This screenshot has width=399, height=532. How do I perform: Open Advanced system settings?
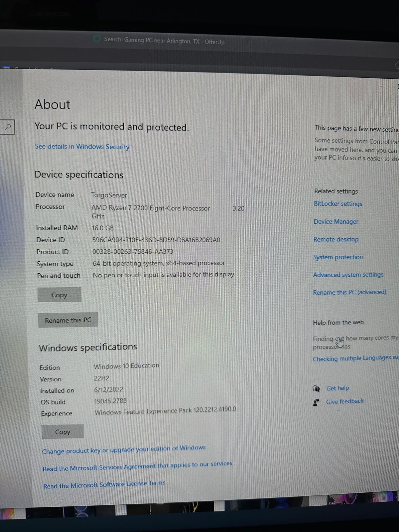348,275
